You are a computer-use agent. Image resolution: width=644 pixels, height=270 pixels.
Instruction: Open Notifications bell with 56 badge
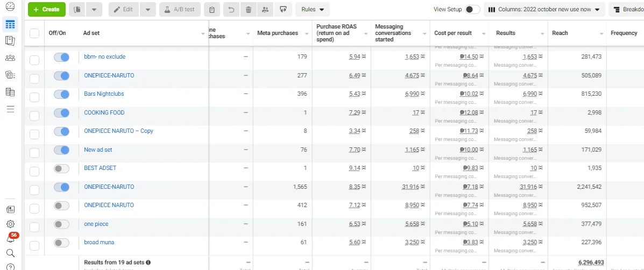(11, 238)
